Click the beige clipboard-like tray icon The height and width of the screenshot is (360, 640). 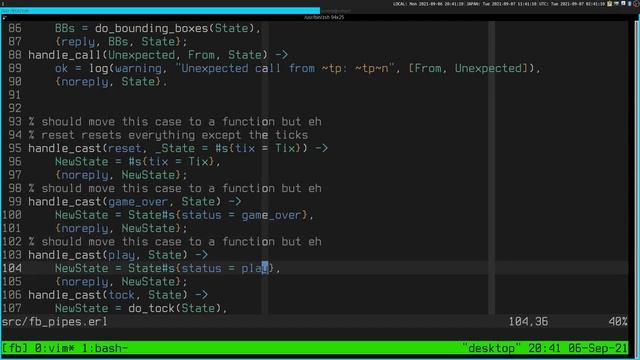609,4
